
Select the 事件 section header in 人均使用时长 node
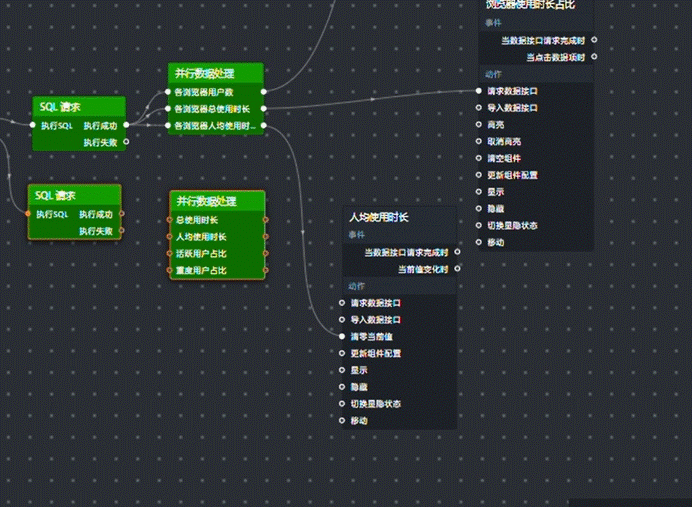[357, 235]
